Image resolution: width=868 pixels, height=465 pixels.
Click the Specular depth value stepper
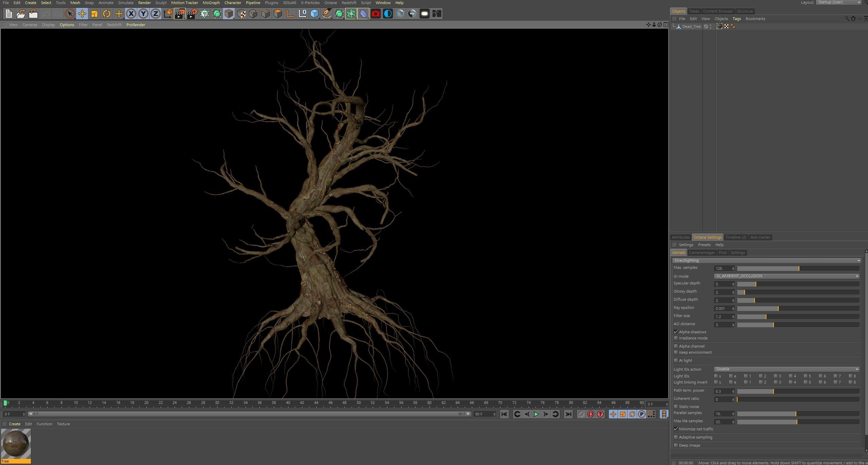(733, 284)
